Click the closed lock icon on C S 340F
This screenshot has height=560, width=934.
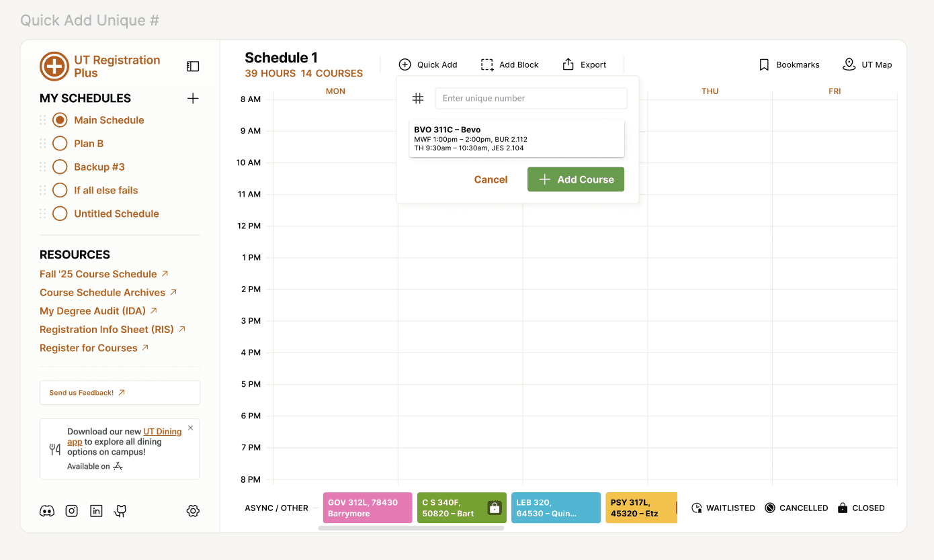click(495, 508)
